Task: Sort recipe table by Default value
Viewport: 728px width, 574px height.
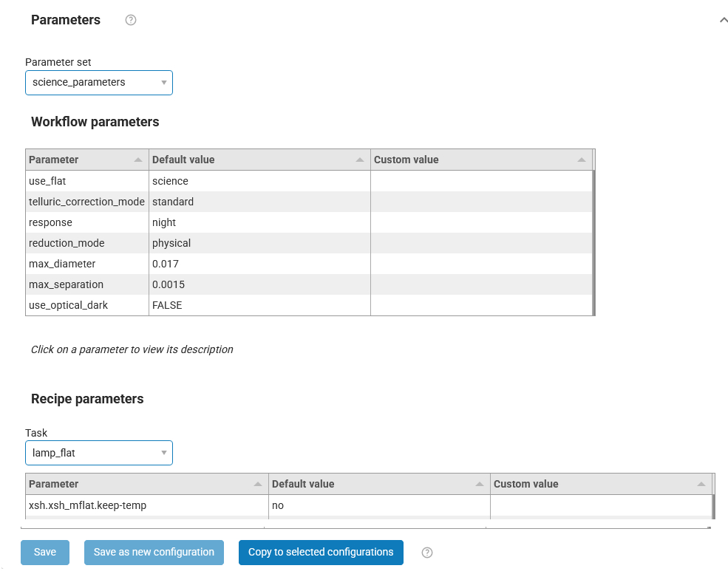Action: 379,484
